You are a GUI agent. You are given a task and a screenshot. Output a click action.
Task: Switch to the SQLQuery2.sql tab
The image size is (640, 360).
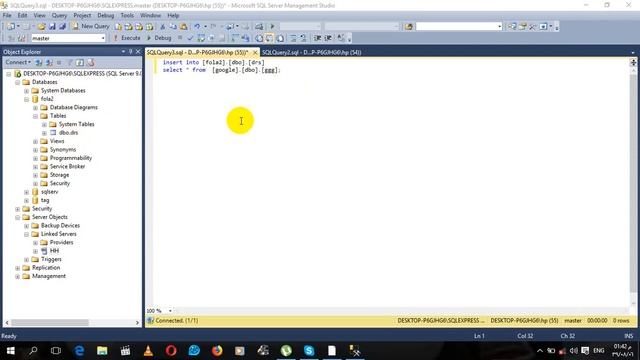pos(311,52)
